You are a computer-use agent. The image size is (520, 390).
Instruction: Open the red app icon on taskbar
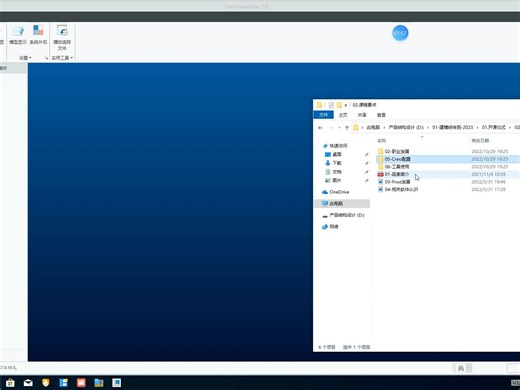pos(81,383)
